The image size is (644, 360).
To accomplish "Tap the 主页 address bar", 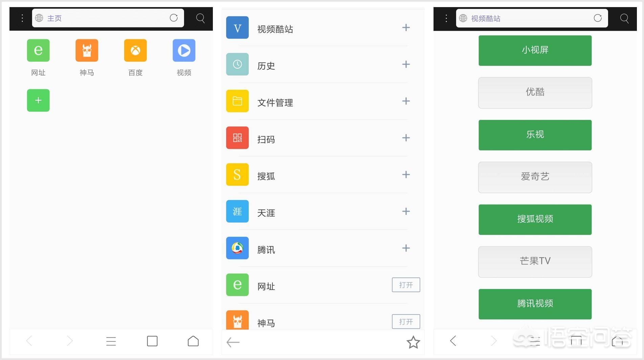I will [x=102, y=18].
